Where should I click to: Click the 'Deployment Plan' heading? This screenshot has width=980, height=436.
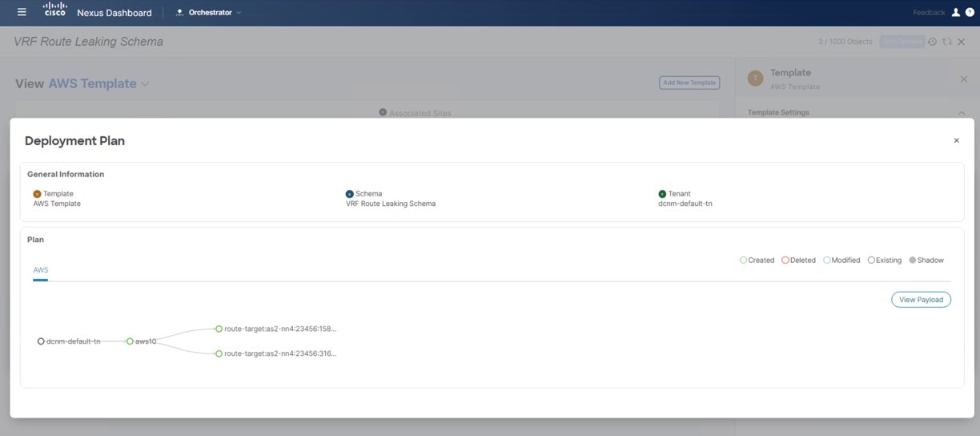coord(74,141)
